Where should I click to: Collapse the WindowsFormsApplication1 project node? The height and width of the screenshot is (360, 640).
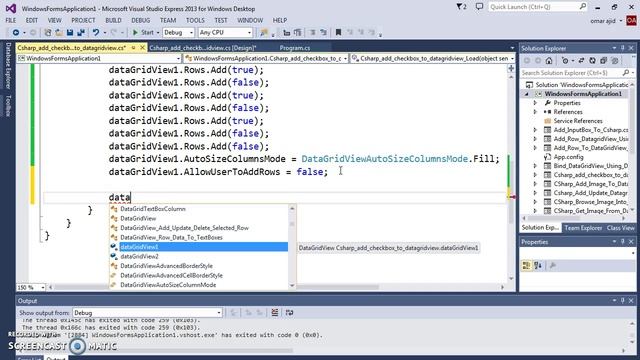coord(527,94)
